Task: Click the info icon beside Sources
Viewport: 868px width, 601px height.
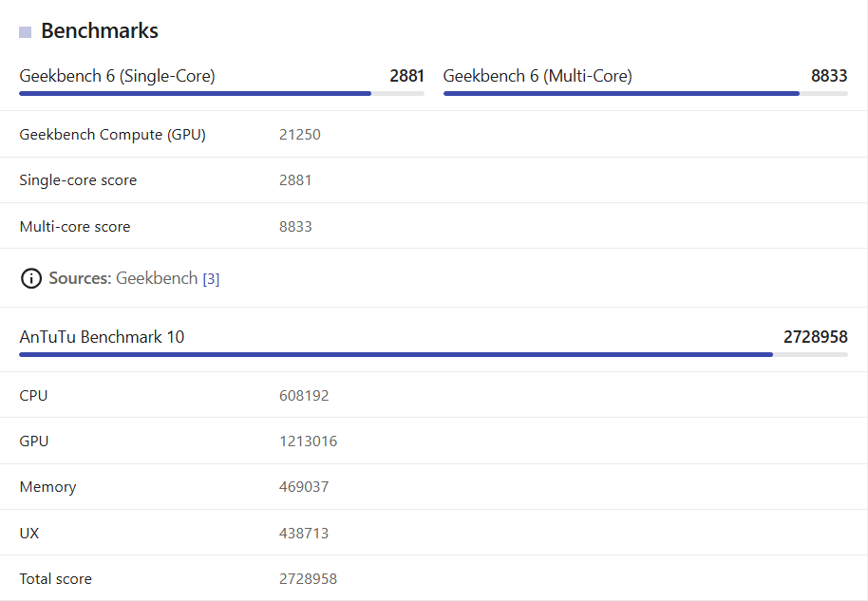Action: pos(31,278)
